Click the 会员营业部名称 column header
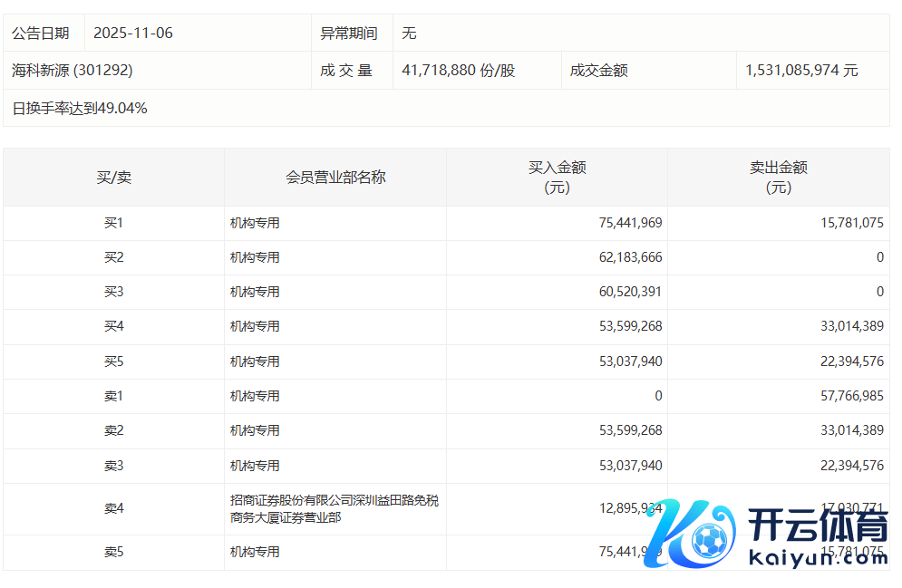This screenshot has width=902, height=588. [x=335, y=178]
